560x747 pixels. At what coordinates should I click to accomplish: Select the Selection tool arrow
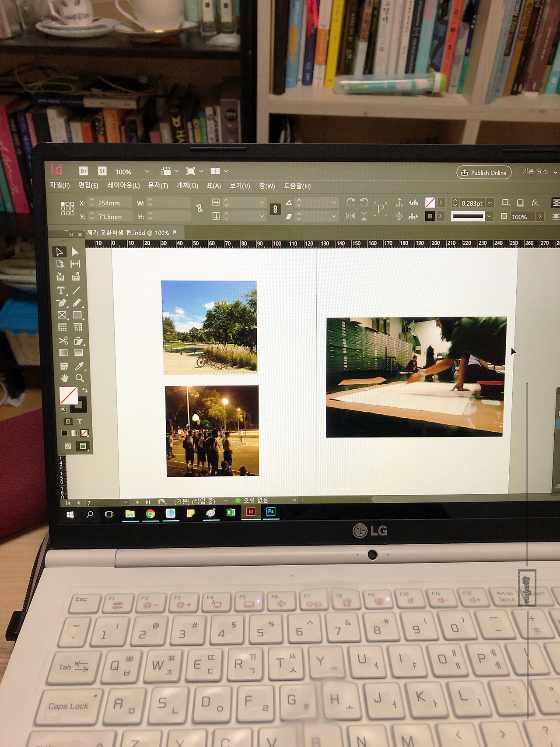(x=59, y=252)
